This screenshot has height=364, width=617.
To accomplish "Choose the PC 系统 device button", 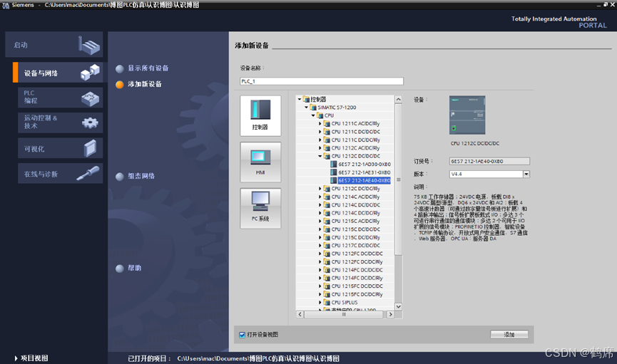I will click(260, 208).
